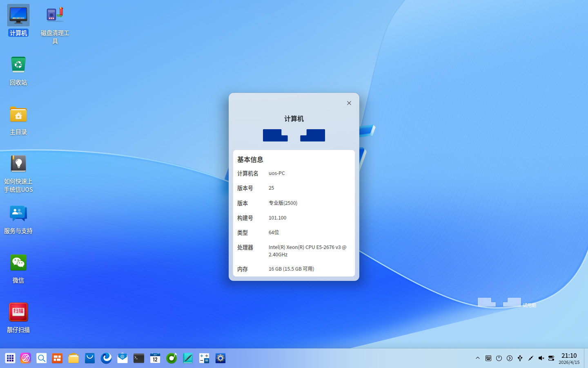
Task: Open 磁盘清理工具 disk cleanup tool
Action: tap(54, 14)
